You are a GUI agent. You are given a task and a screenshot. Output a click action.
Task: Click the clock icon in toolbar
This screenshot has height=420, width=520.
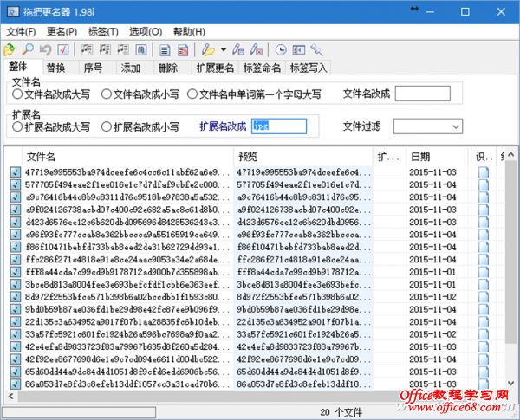(x=281, y=50)
